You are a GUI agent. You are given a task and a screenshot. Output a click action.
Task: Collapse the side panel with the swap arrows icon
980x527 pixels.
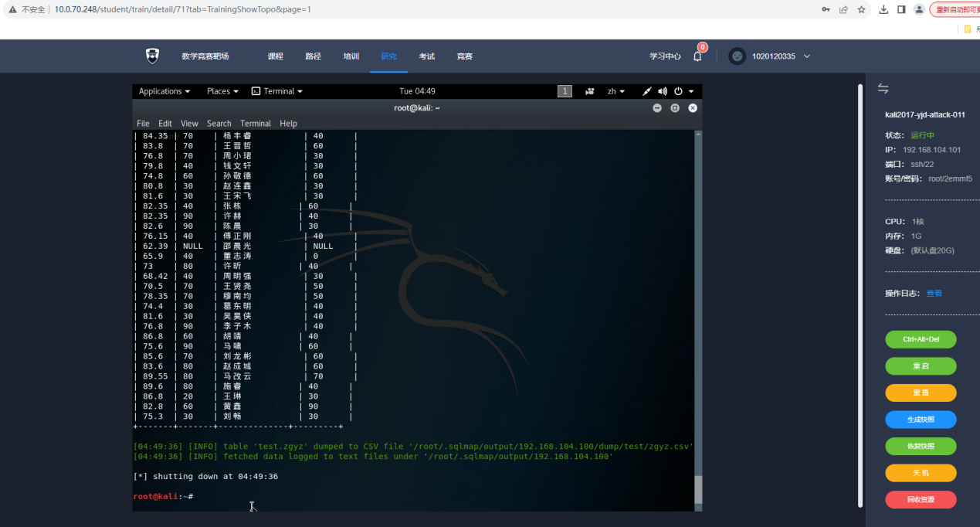coord(883,89)
